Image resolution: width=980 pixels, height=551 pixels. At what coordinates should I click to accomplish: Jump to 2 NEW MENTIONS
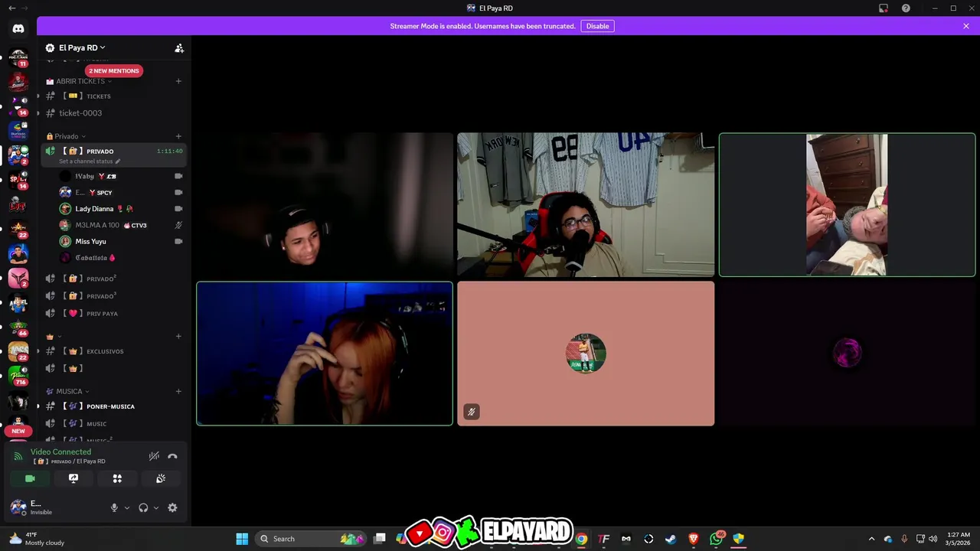coord(114,70)
